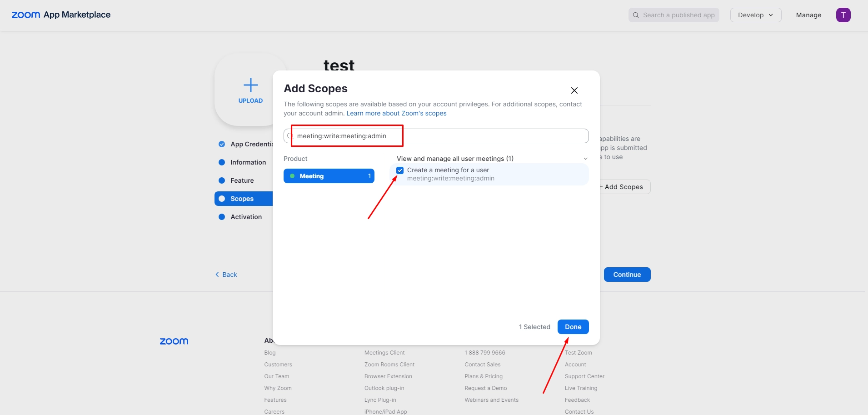Click the purple T profile avatar
This screenshot has width=868, height=415.
coord(843,15)
